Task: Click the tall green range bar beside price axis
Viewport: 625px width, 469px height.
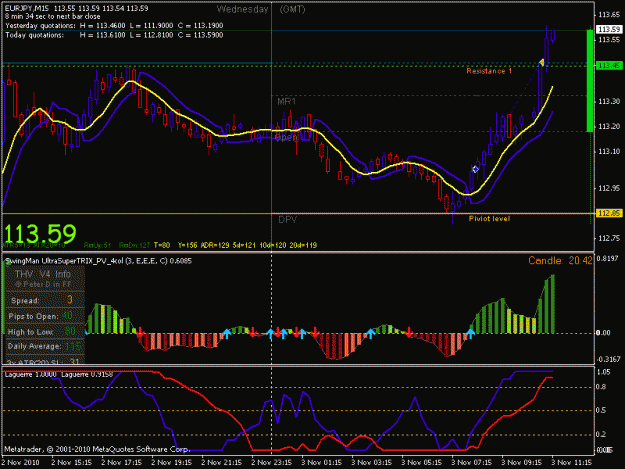Action: coord(590,80)
